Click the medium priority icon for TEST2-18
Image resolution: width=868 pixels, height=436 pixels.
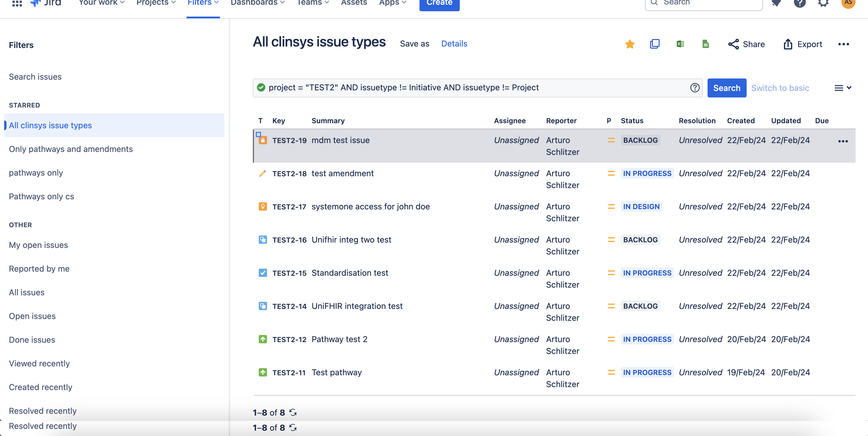pos(611,173)
